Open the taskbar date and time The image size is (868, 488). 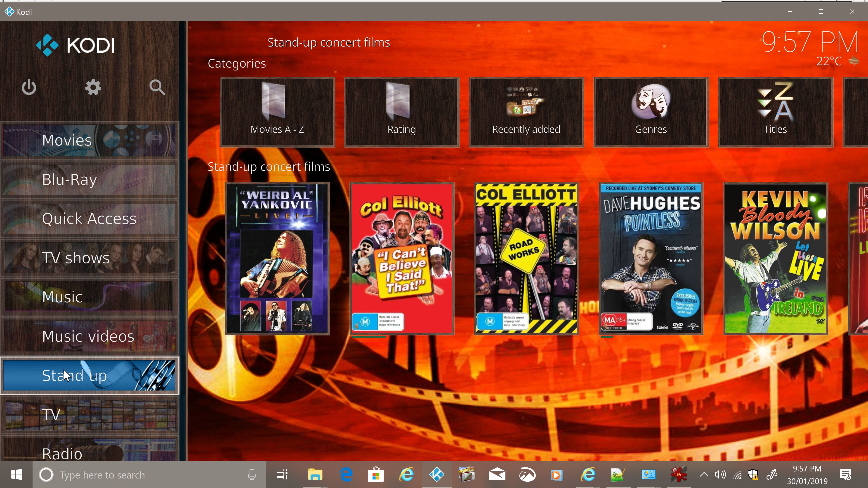coord(807,475)
